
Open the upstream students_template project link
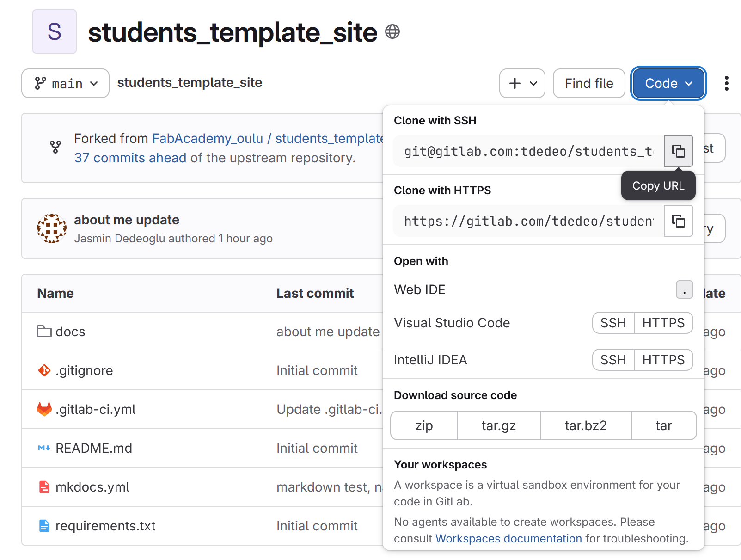click(329, 138)
